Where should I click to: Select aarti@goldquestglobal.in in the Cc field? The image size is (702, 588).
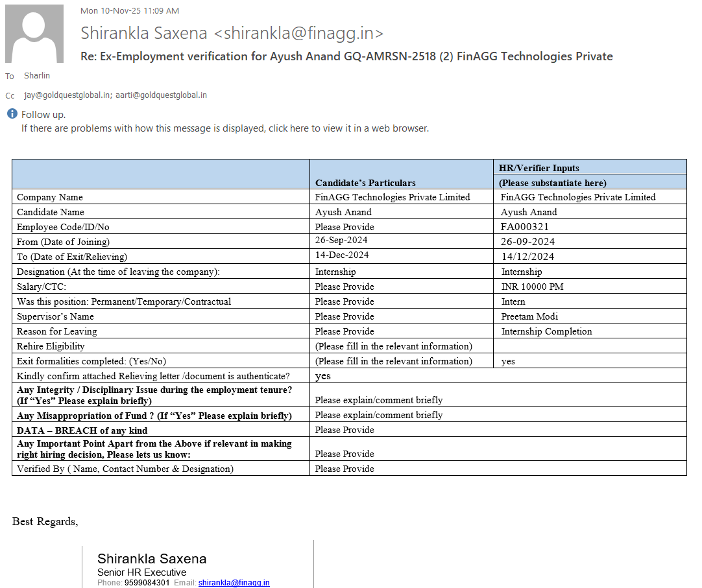click(x=161, y=95)
